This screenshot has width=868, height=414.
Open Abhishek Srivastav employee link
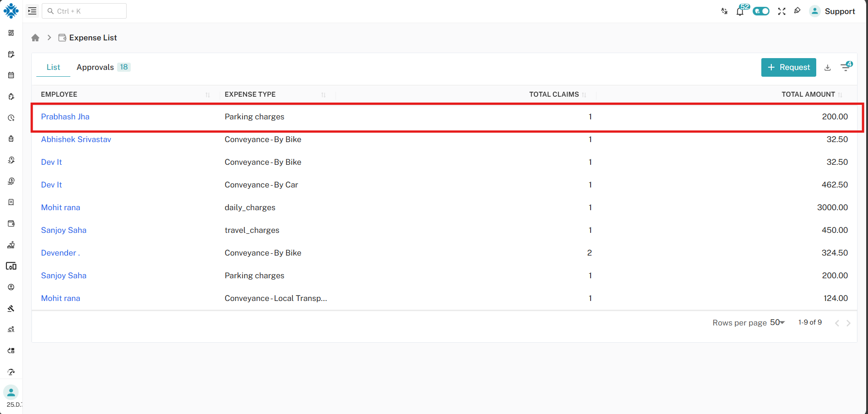pyautogui.click(x=76, y=139)
